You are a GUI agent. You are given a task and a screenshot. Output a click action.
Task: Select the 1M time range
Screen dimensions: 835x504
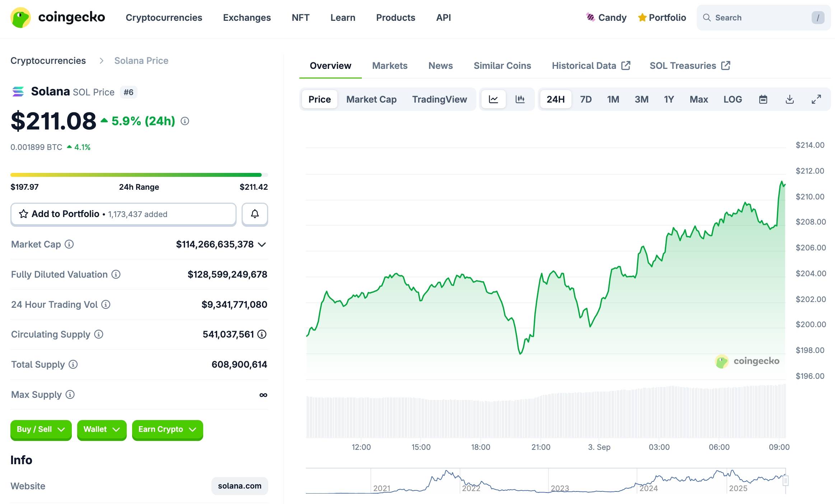(613, 99)
